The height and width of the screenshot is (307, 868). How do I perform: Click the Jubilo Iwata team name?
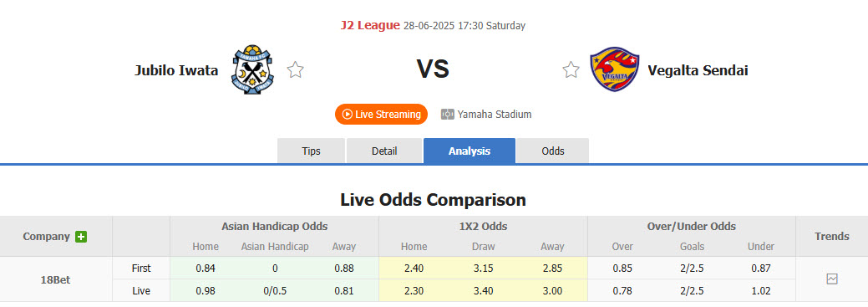click(176, 70)
